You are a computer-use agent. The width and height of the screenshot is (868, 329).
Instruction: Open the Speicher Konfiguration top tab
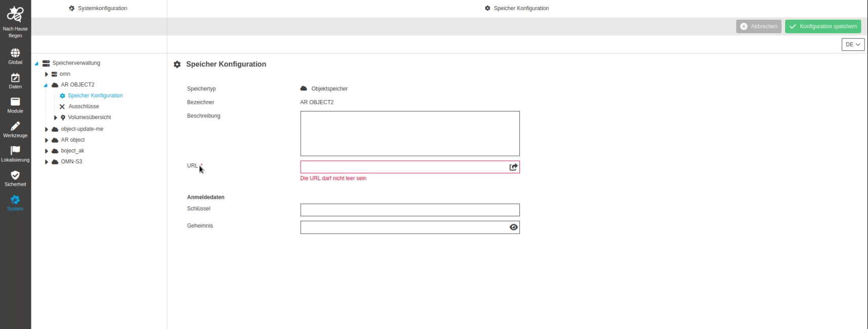click(x=517, y=8)
